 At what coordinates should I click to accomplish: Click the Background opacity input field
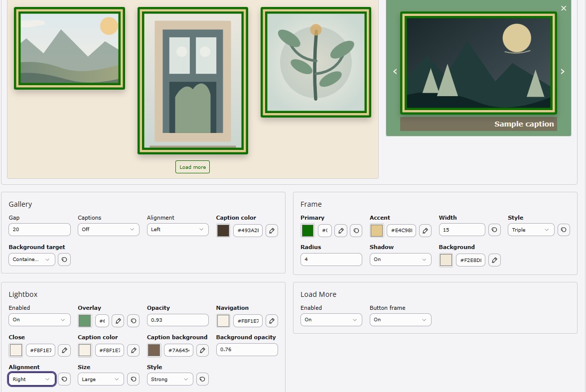247,349
